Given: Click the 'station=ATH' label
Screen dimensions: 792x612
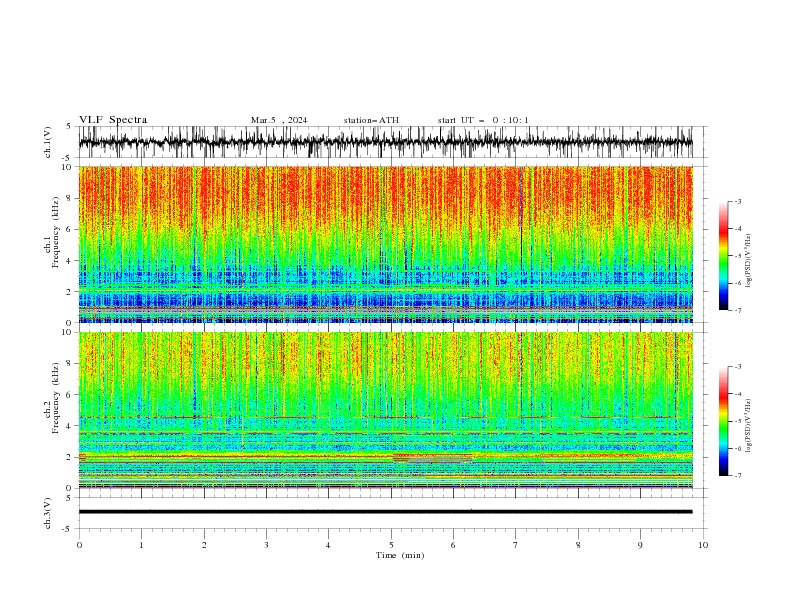Looking at the screenshot, I should tap(371, 120).
